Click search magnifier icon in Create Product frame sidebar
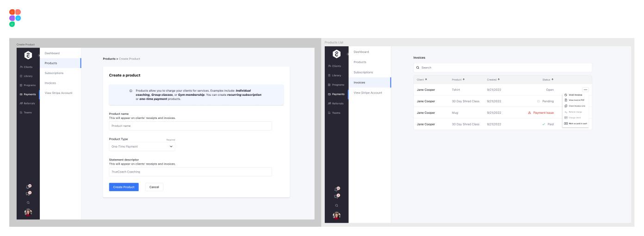 (27, 202)
